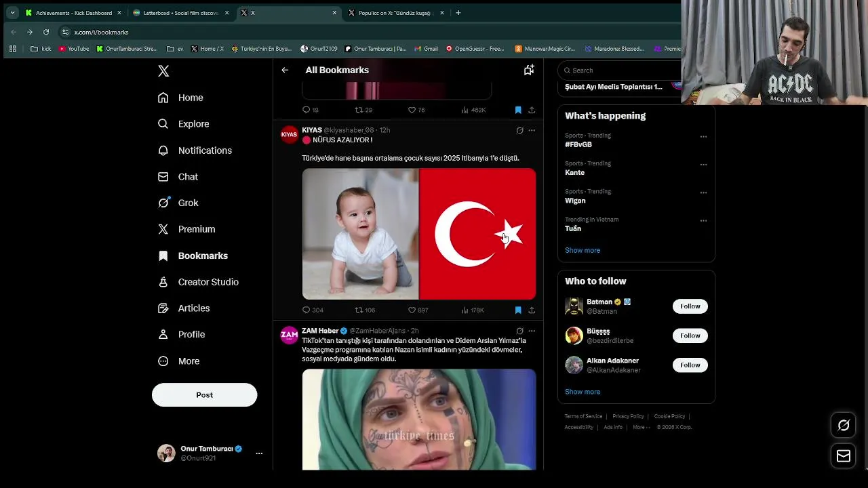Show more under Who to follow

tap(583, 392)
